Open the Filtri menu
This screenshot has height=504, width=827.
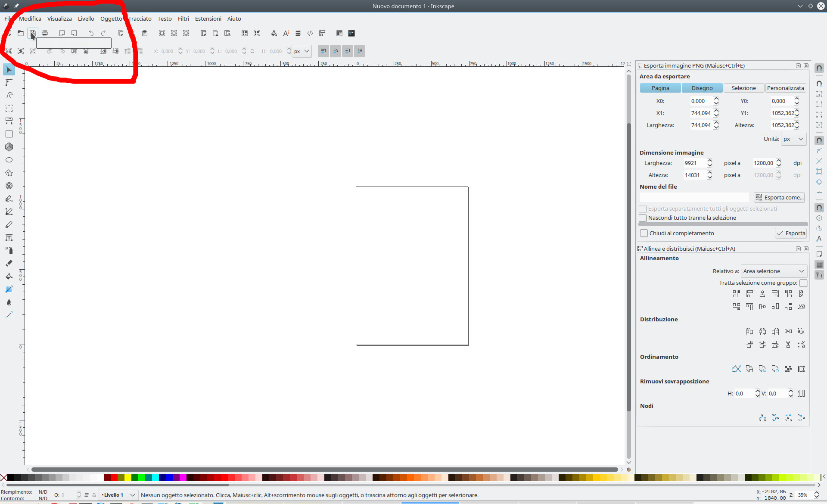[x=183, y=19]
